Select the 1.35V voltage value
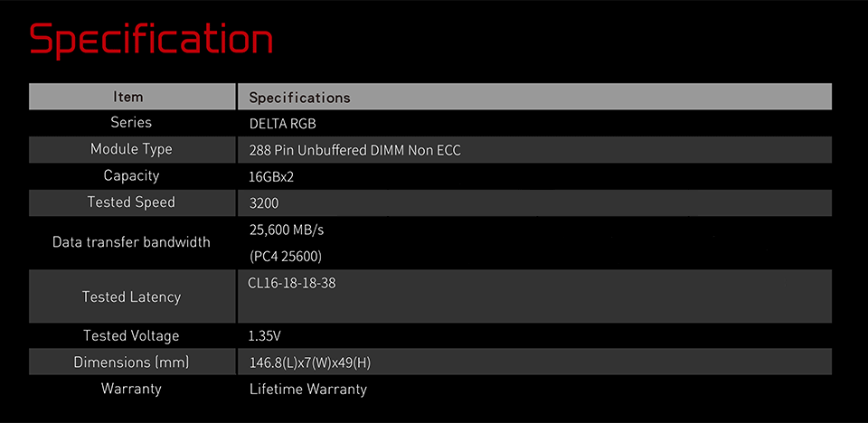The height and width of the screenshot is (423, 868). (265, 336)
